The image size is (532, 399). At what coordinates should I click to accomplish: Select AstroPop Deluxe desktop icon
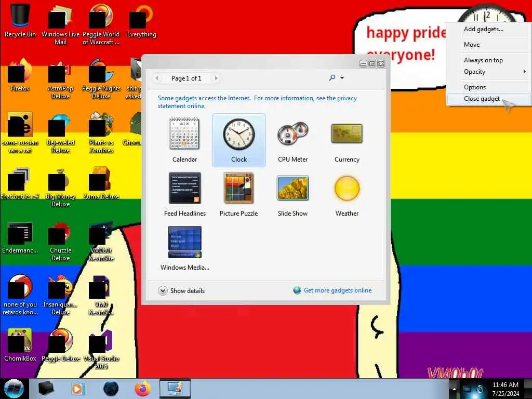60,79
